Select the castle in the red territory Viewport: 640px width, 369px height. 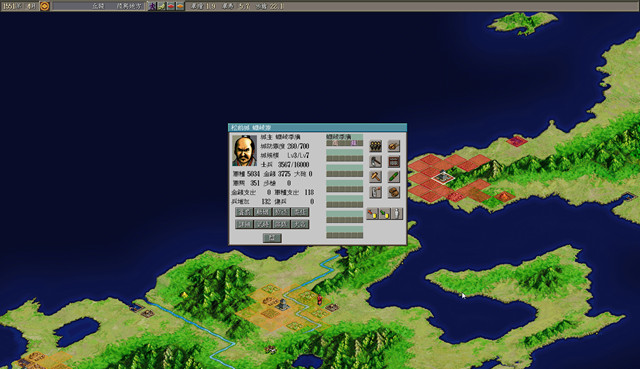tap(442, 177)
